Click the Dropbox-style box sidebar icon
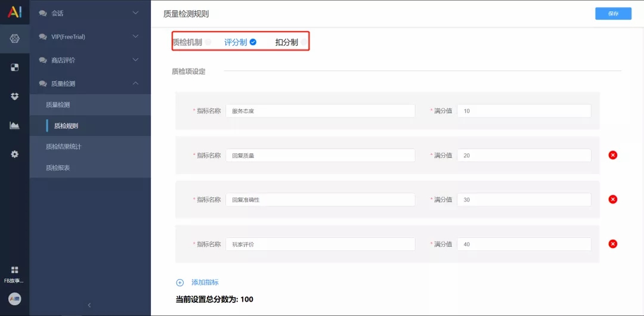 pos(14,97)
